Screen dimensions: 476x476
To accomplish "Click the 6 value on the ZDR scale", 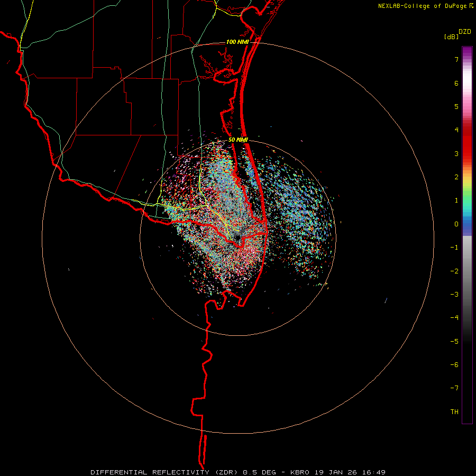I will [456, 83].
